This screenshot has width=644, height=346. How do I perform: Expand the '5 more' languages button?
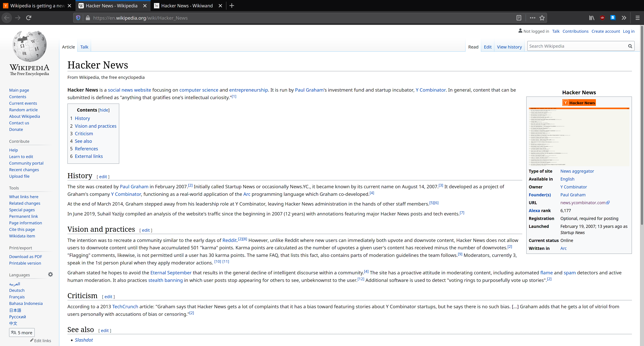(x=22, y=332)
